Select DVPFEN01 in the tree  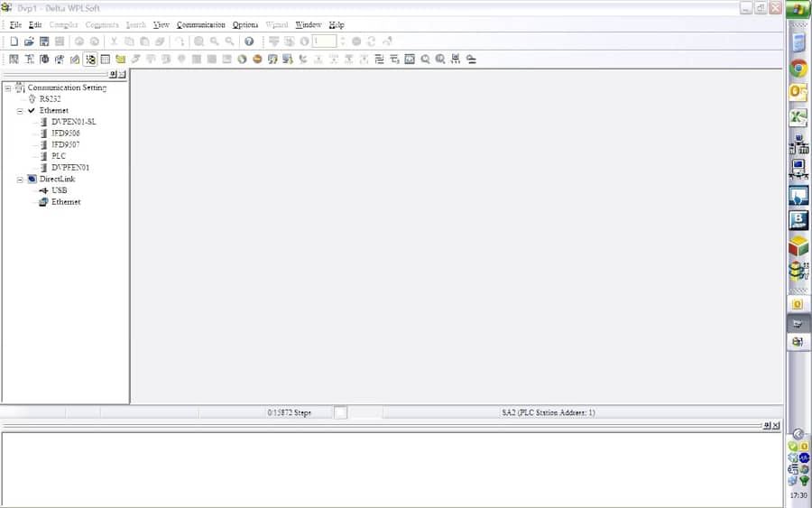[x=69, y=167]
